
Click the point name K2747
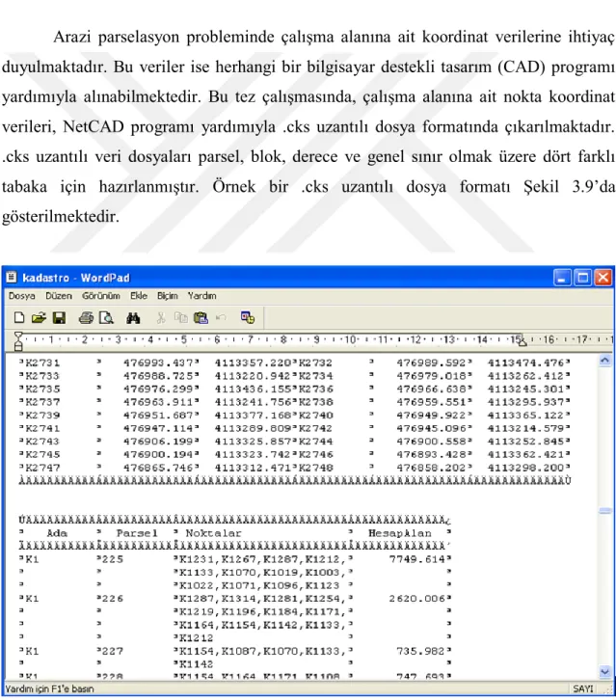[x=42, y=468]
